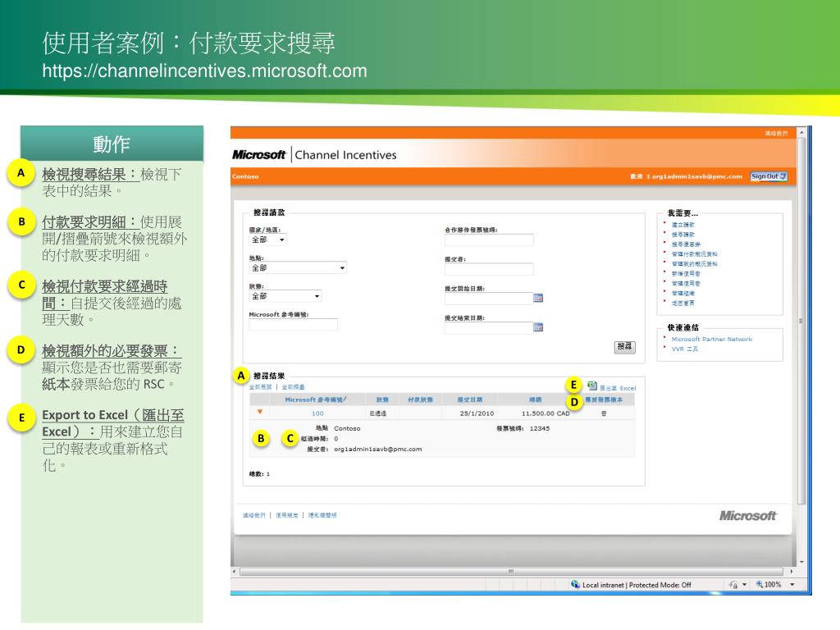
Task: Click the 新增使用者 sidebar link
Action: [686, 274]
